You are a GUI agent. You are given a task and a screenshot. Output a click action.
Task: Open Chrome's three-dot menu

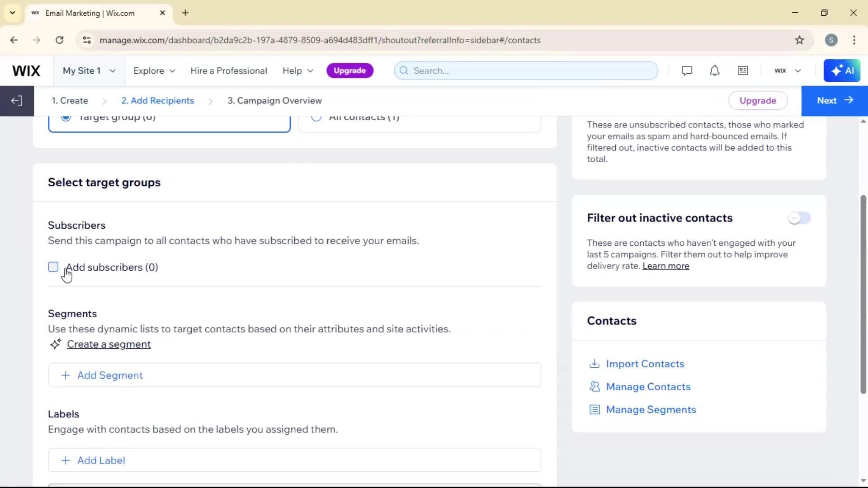[854, 40]
